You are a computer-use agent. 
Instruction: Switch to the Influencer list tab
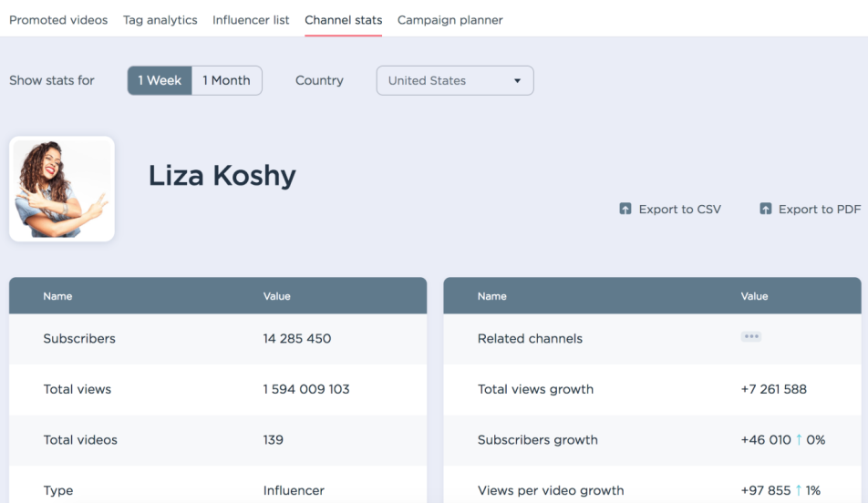[251, 20]
